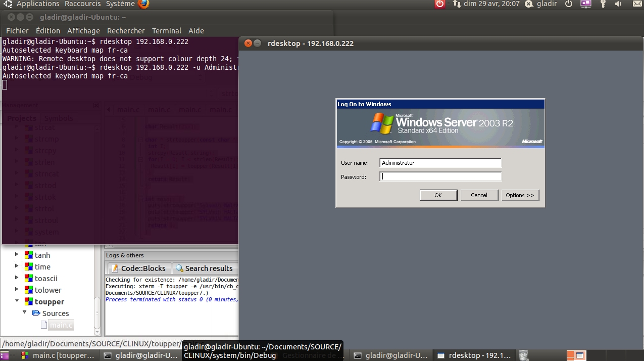This screenshot has height=361, width=644.
Task: Open the trash icon in bottom panel
Action: pos(524,355)
